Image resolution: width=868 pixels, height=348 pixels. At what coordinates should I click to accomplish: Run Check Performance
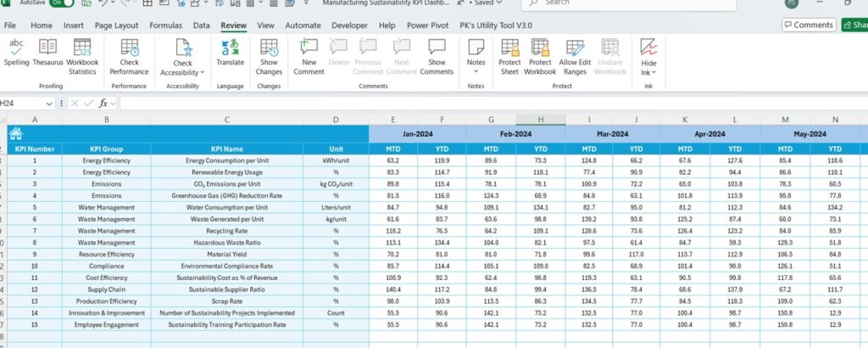(129, 57)
